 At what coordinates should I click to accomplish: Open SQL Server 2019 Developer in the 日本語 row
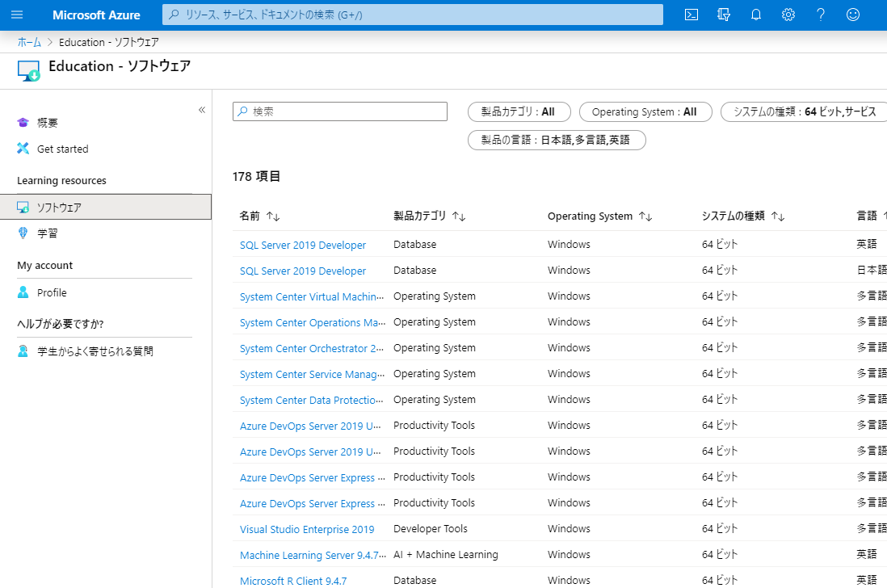(x=303, y=271)
